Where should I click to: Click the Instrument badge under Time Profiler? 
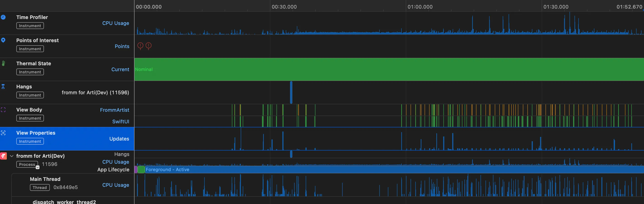pyautogui.click(x=30, y=26)
